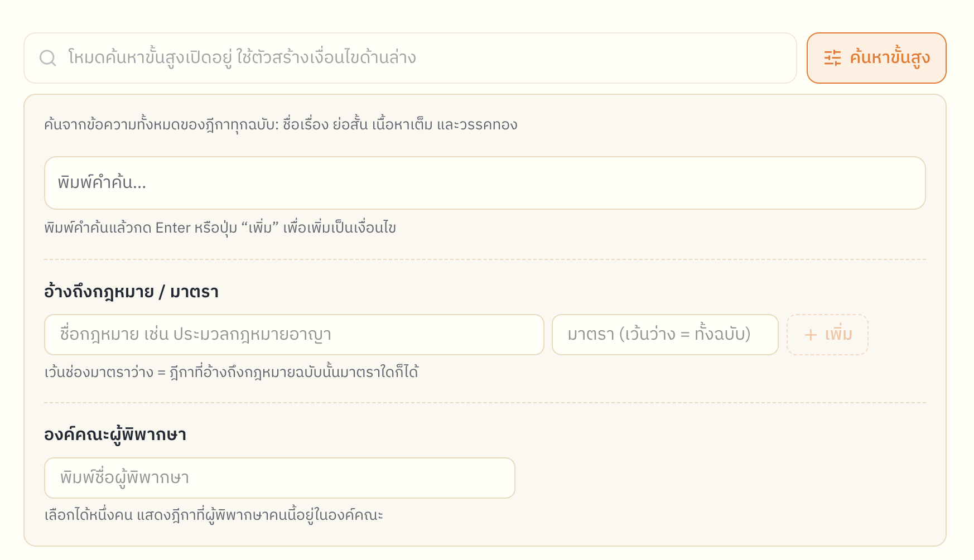Click the อ้างถึงกฎหมาย / มาตรา section heading
Image resolution: width=974 pixels, height=560 pixels.
131,292
